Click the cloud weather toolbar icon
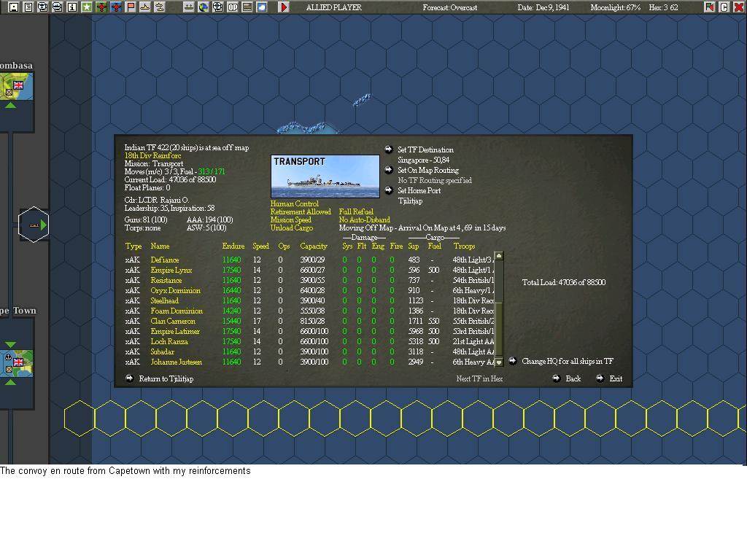The width and height of the screenshot is (747, 560). click(262, 7)
